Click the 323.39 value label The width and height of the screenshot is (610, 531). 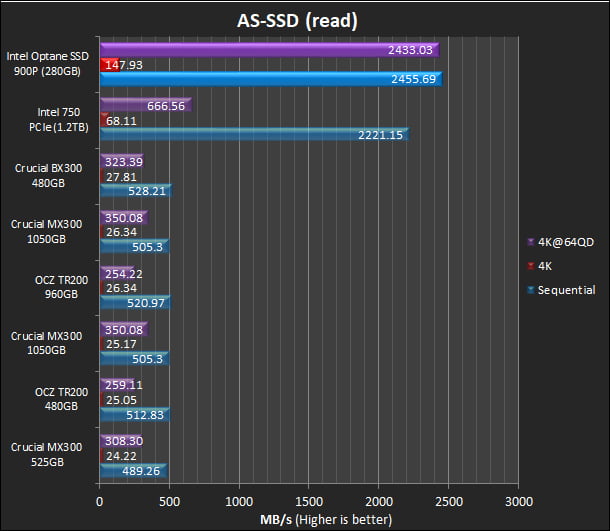click(124, 162)
